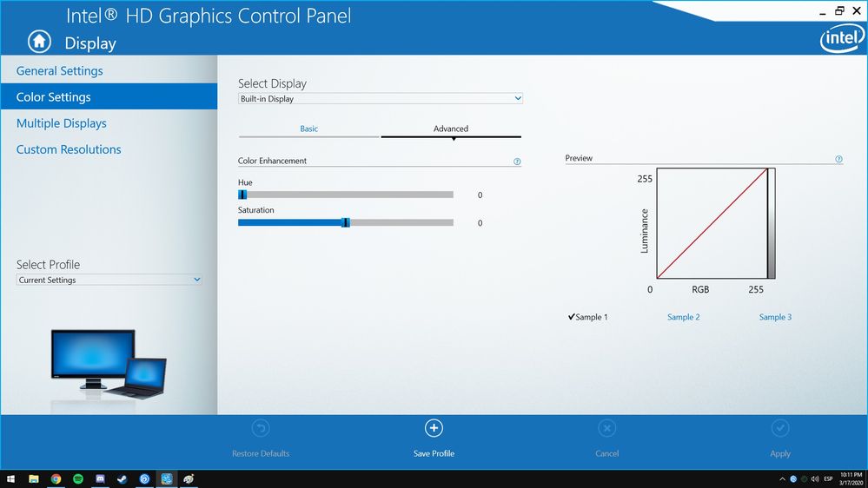Image resolution: width=868 pixels, height=488 pixels.
Task: Click the Cancel label
Action: tap(606, 453)
